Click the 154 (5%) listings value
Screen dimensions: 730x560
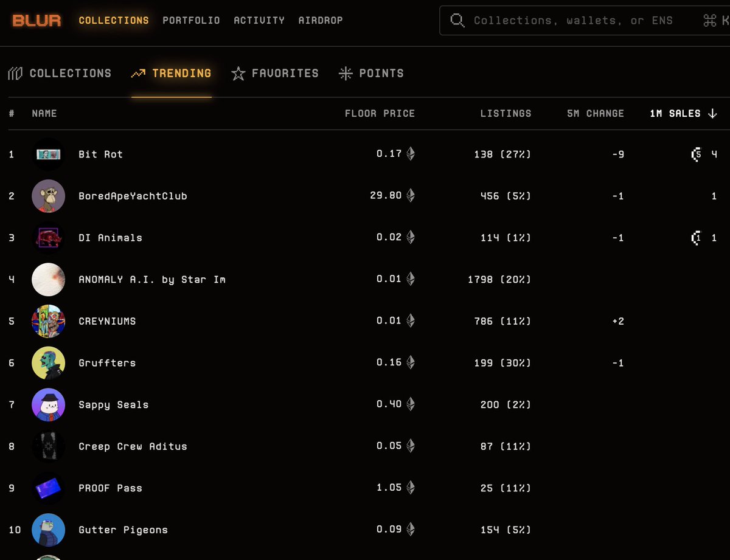point(506,530)
